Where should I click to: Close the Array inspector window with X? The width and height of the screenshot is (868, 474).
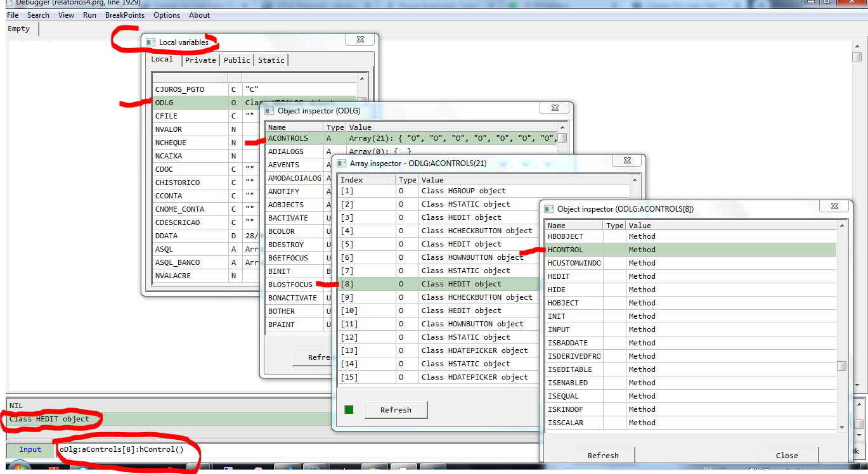(x=626, y=161)
